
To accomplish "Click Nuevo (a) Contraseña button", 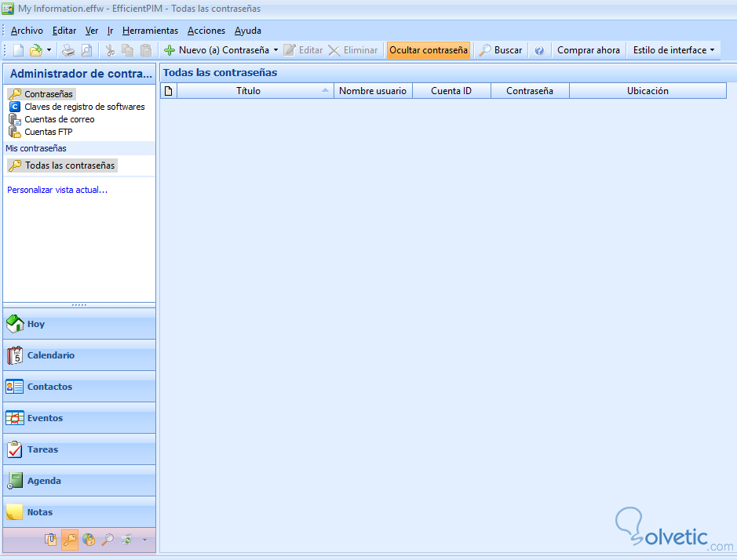I will pos(216,50).
